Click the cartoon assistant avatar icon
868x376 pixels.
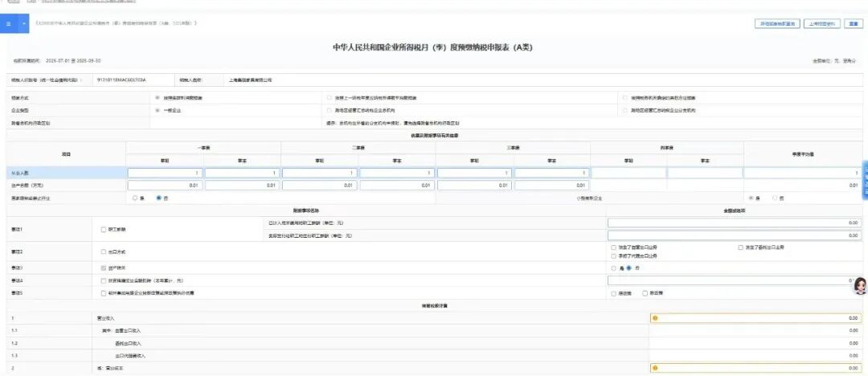[859, 286]
